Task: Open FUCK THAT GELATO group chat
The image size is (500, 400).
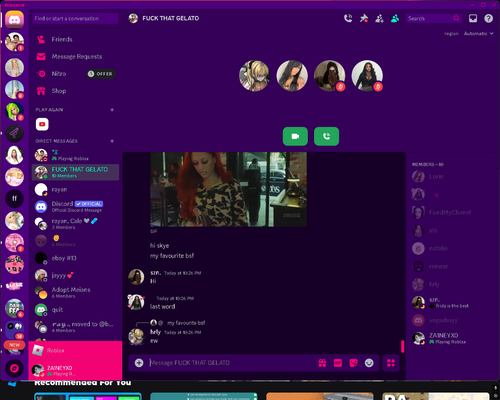Action: pyautogui.click(x=75, y=172)
